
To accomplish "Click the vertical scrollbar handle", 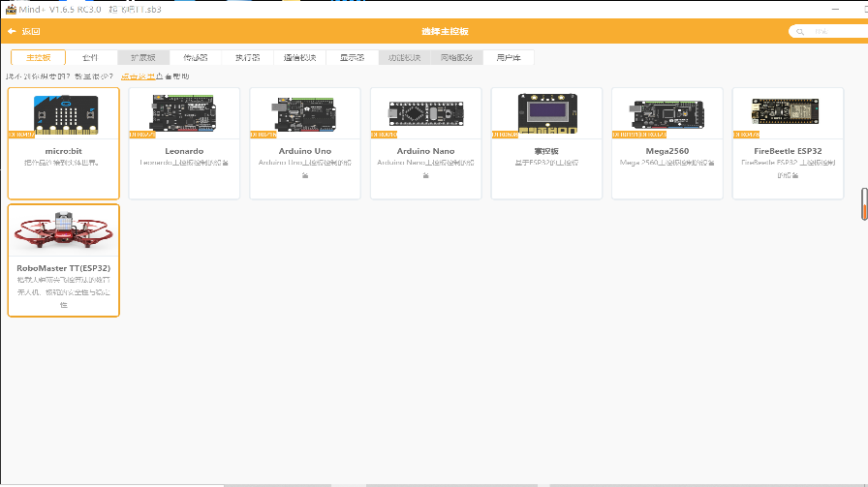I will click(864, 204).
